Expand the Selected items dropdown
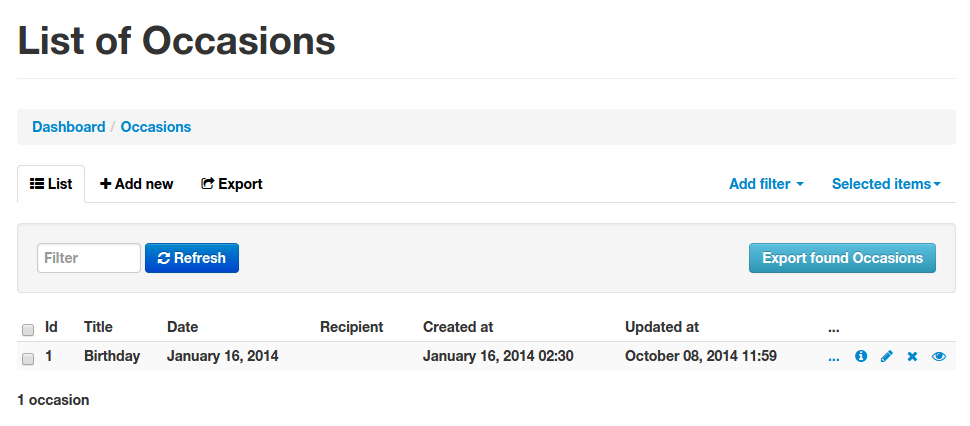This screenshot has height=426, width=970. 886,184
